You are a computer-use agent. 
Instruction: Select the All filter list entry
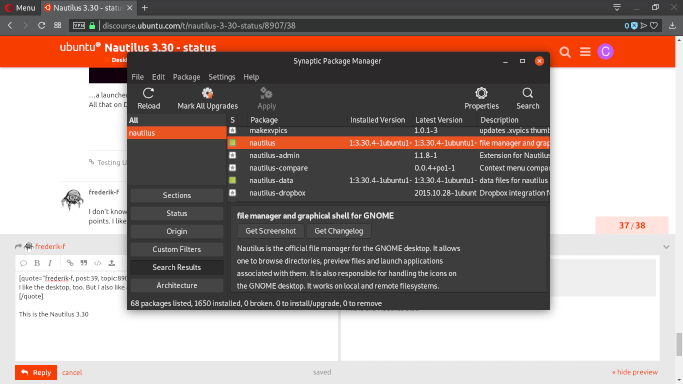[177, 120]
